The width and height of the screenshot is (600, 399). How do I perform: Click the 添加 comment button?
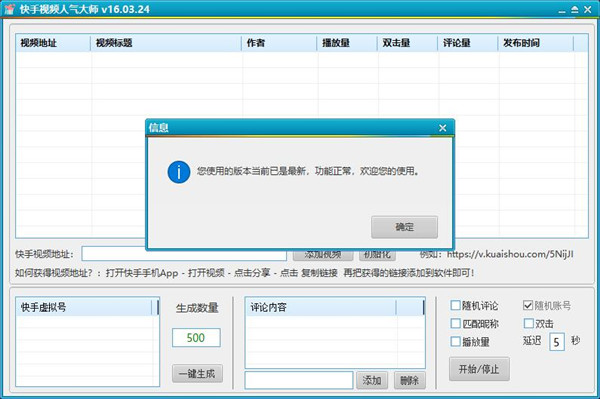tap(372, 380)
